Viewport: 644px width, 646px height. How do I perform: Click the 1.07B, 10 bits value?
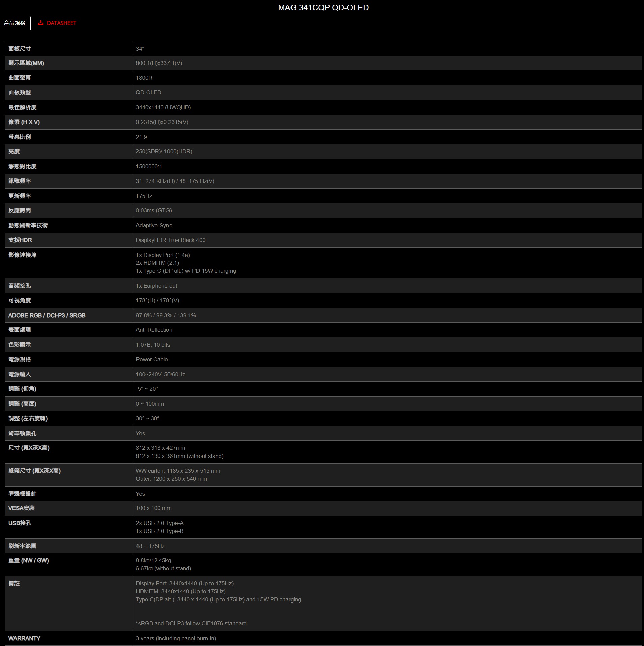point(153,345)
